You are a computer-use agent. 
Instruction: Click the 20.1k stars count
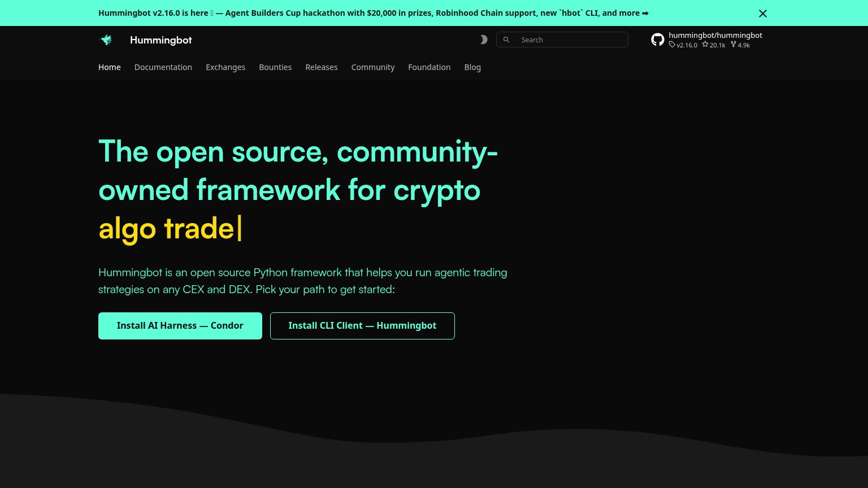718,45
